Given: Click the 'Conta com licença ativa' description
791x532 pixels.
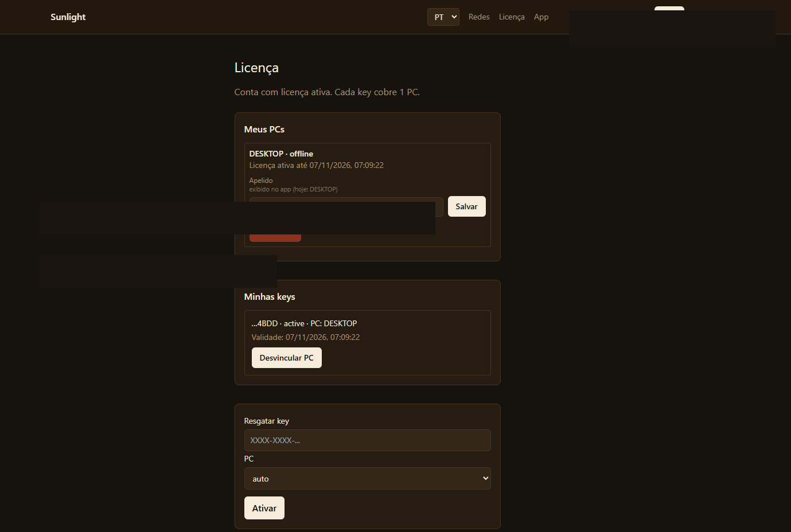Looking at the screenshot, I should click(x=327, y=92).
